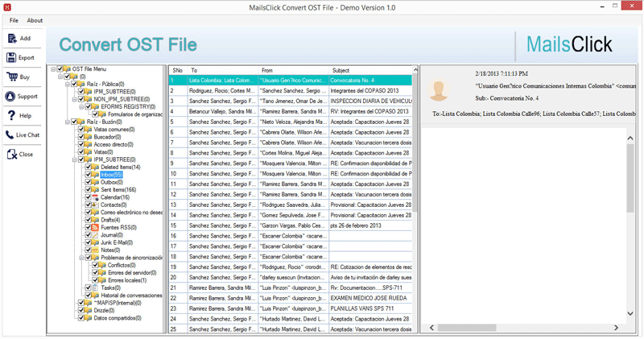Click the Sent Items(166) folder icon
Screen dimensions: 644x339
[95, 189]
